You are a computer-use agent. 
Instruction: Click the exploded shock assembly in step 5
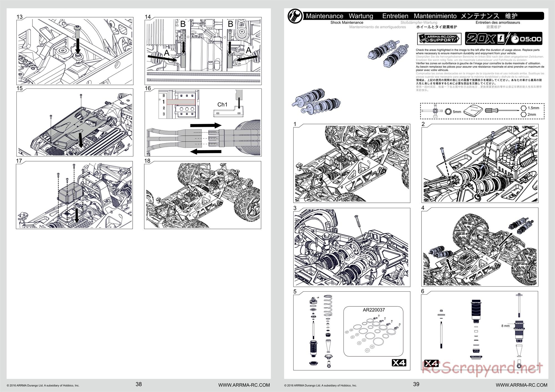tap(321, 331)
